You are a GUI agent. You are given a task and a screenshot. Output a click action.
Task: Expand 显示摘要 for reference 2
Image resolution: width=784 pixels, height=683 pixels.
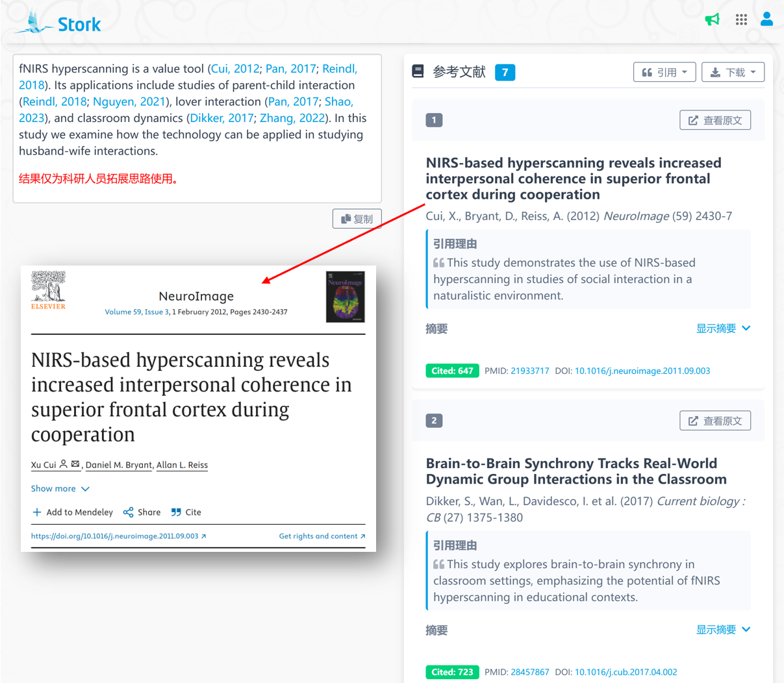pyautogui.click(x=724, y=630)
